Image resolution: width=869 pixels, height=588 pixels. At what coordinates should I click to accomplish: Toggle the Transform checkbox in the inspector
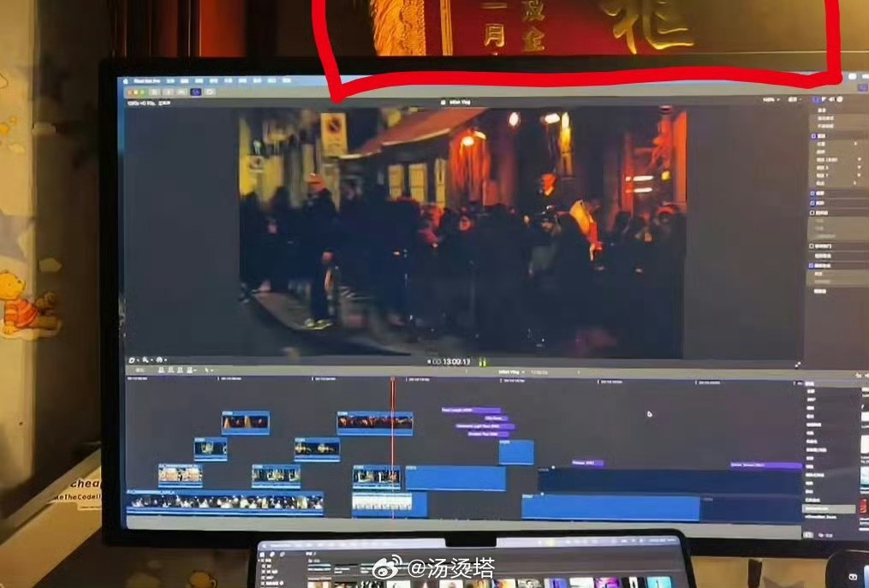[x=813, y=136]
